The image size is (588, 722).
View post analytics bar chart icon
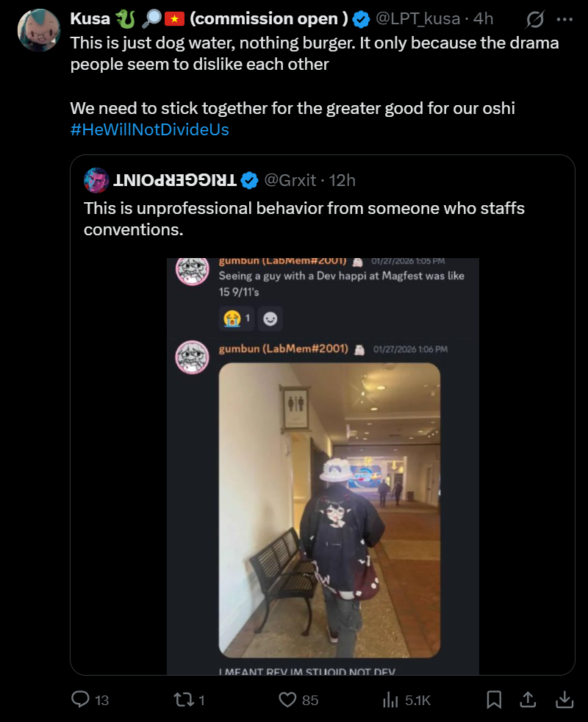(390, 700)
